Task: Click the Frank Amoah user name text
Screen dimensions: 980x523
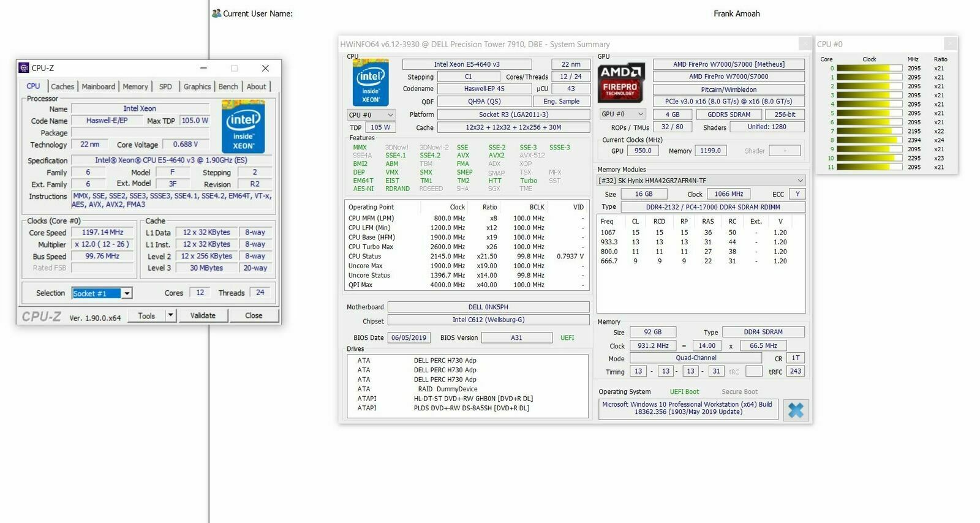Action: 736,13
